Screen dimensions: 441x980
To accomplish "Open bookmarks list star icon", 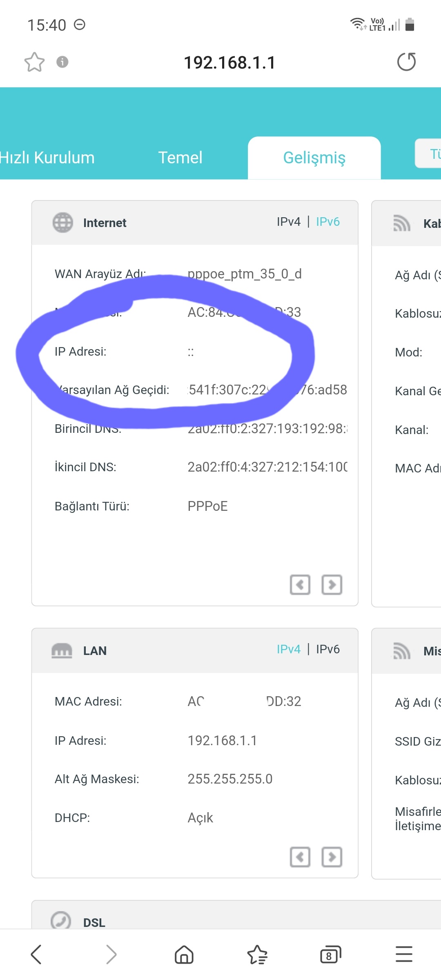I will tap(258, 955).
